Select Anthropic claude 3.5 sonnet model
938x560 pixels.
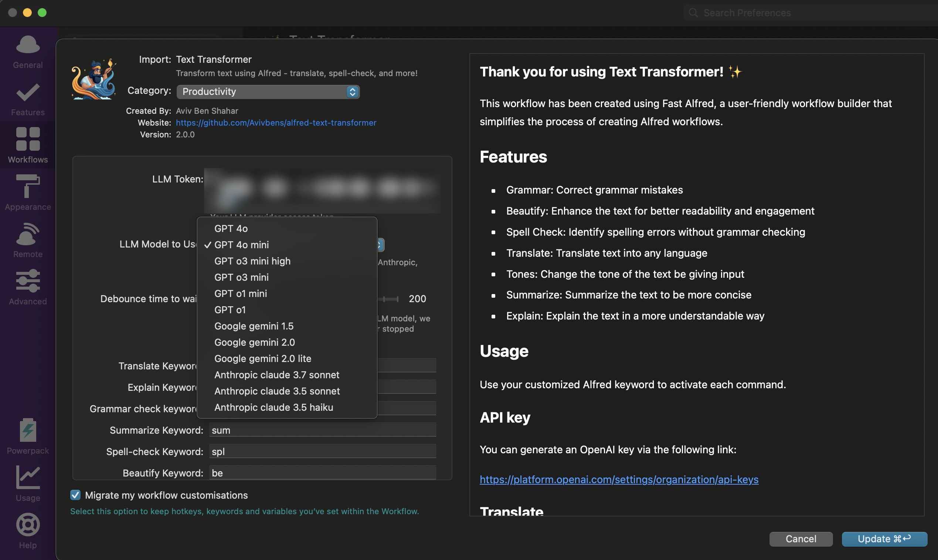pos(287,390)
